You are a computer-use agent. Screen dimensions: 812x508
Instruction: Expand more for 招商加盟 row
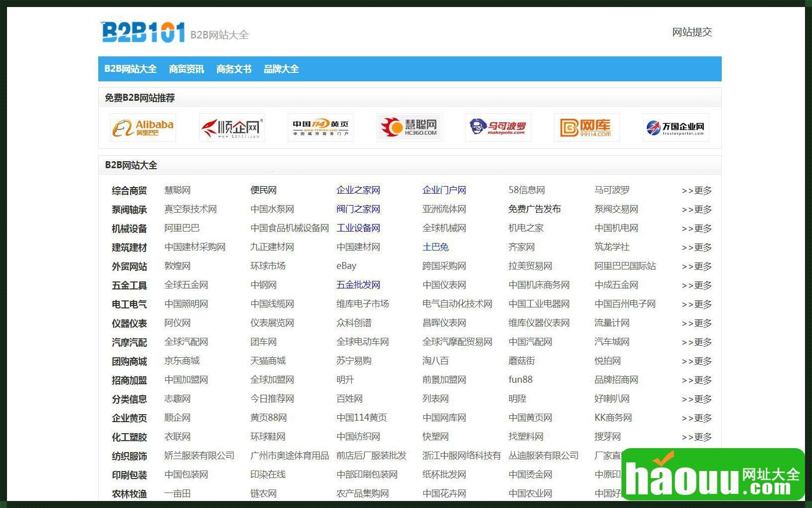[697, 380]
